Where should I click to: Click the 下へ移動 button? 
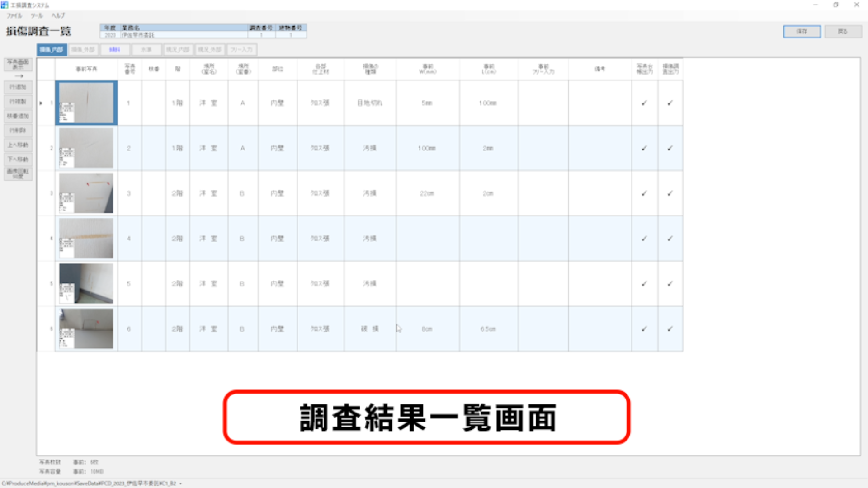(x=18, y=160)
